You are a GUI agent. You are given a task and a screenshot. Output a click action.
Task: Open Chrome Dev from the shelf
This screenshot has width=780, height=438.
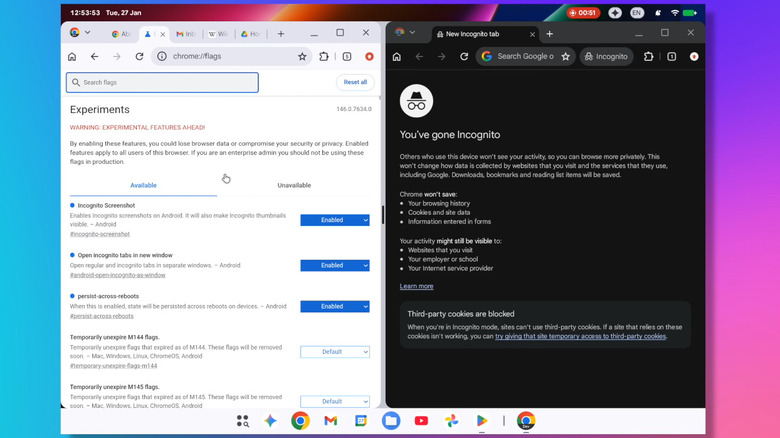click(x=526, y=421)
